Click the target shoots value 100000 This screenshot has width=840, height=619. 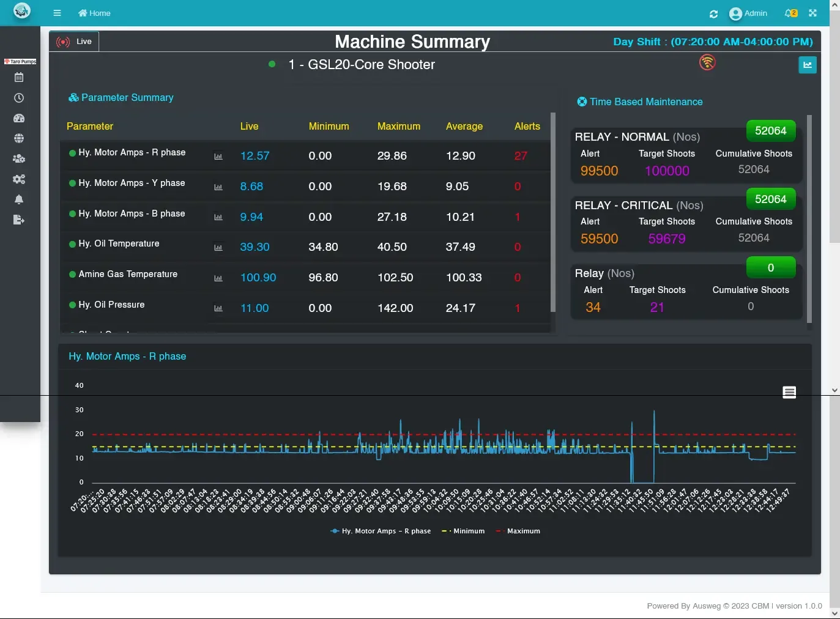[667, 171]
